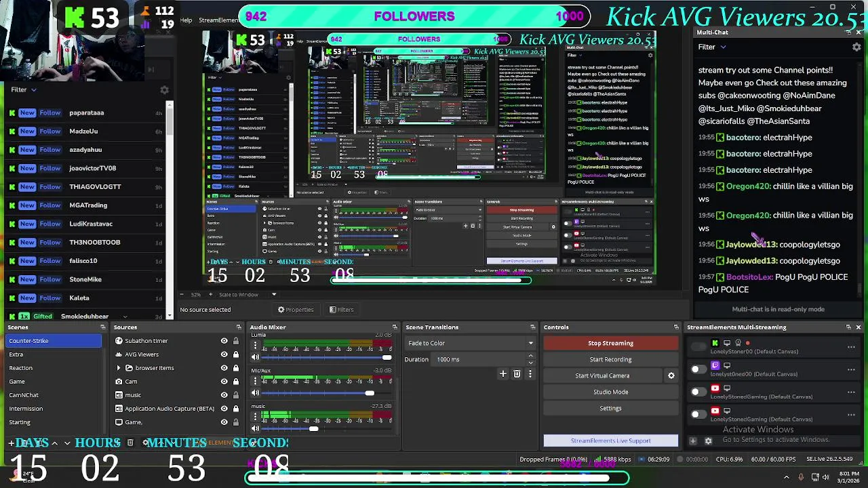Pop out the Controls dock
Viewport: 868px width, 488px height.
click(x=676, y=327)
